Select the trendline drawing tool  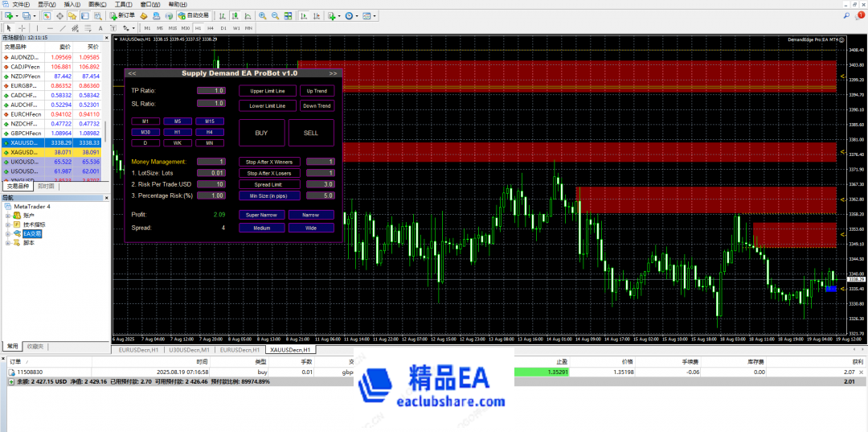pos(62,28)
